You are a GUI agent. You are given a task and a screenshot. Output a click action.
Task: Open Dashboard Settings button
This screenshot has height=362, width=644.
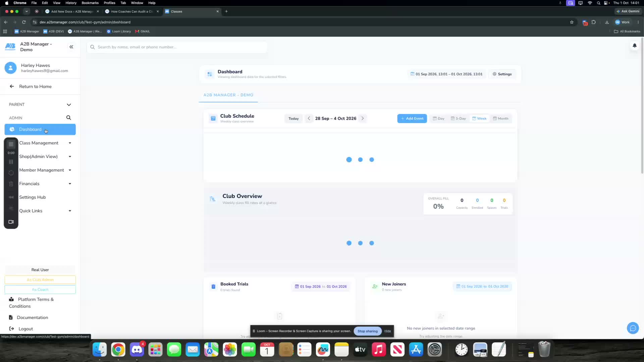pyautogui.click(x=502, y=74)
